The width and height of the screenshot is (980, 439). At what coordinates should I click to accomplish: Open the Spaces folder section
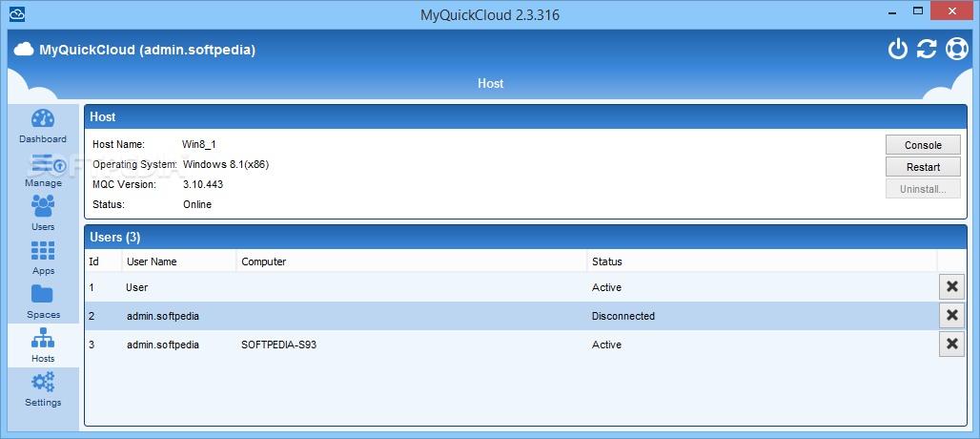(43, 302)
